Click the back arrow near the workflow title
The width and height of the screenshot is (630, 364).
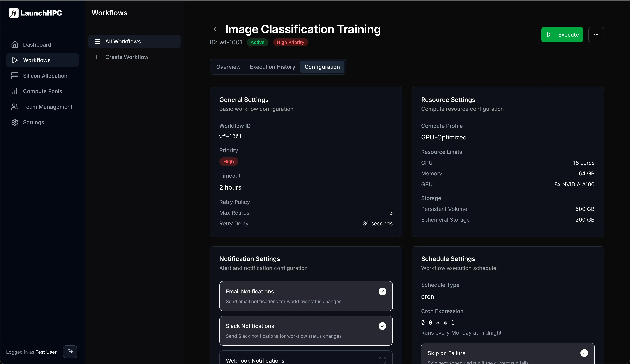[216, 29]
